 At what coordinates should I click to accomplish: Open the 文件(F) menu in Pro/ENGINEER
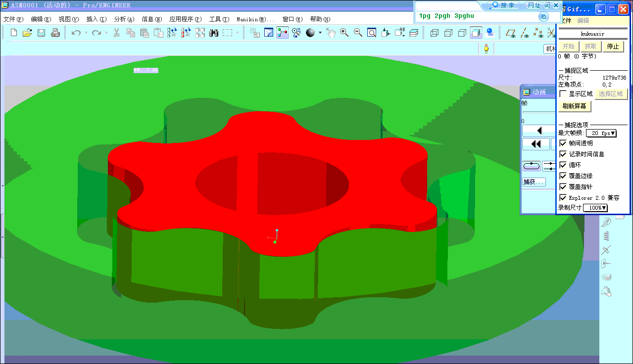coord(13,19)
